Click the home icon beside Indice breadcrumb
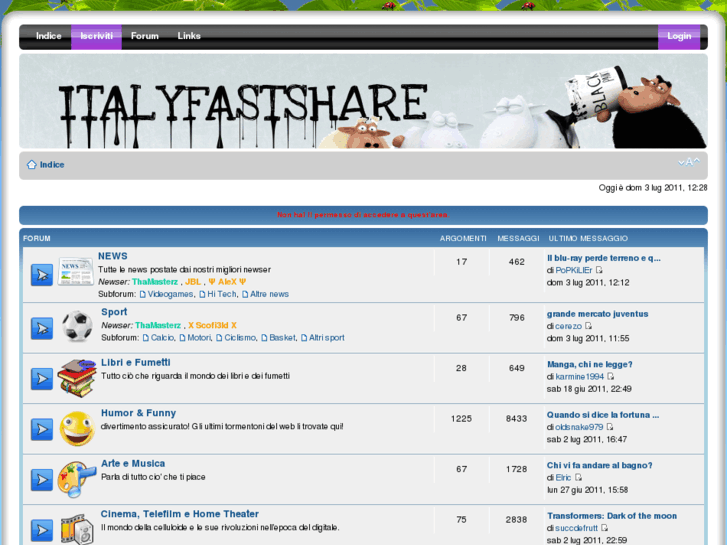Image resolution: width=727 pixels, height=545 pixels. [32, 165]
